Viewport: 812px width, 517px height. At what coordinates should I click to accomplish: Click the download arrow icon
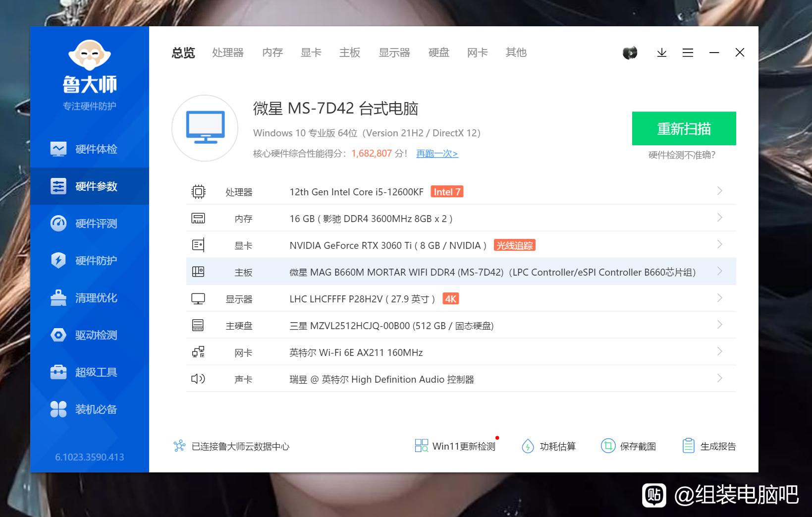(662, 53)
